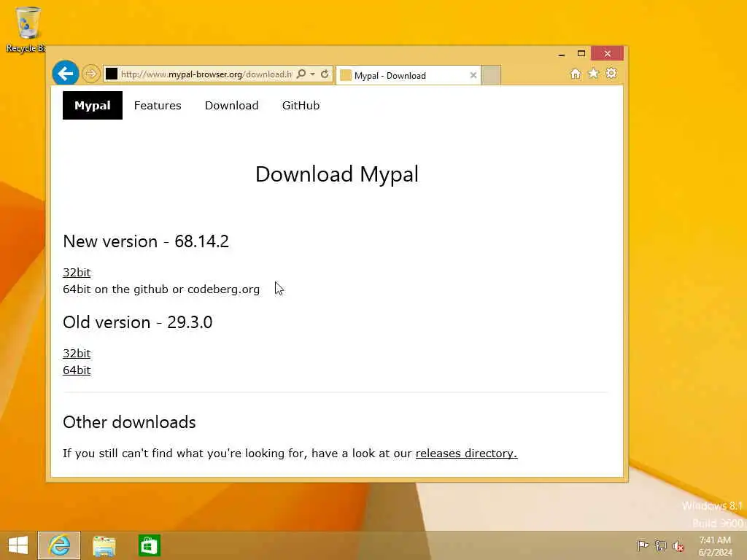747x560 pixels.
Task: Click the Mypal logo button
Action: [x=93, y=105]
